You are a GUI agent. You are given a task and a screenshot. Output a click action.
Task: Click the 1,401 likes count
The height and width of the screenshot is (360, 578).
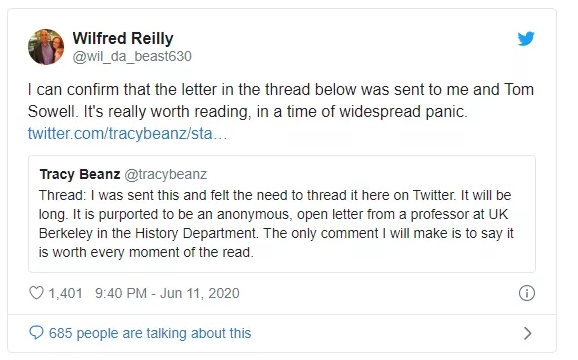(x=65, y=293)
